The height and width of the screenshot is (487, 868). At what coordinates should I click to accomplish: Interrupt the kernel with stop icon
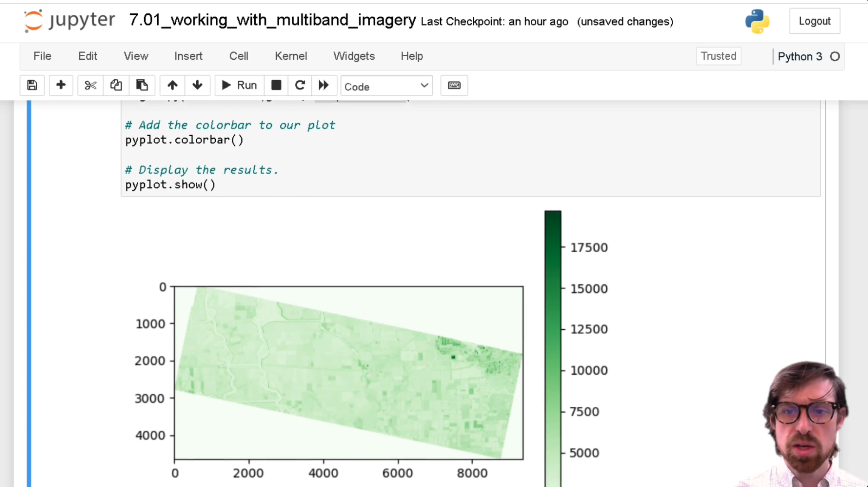pos(276,85)
